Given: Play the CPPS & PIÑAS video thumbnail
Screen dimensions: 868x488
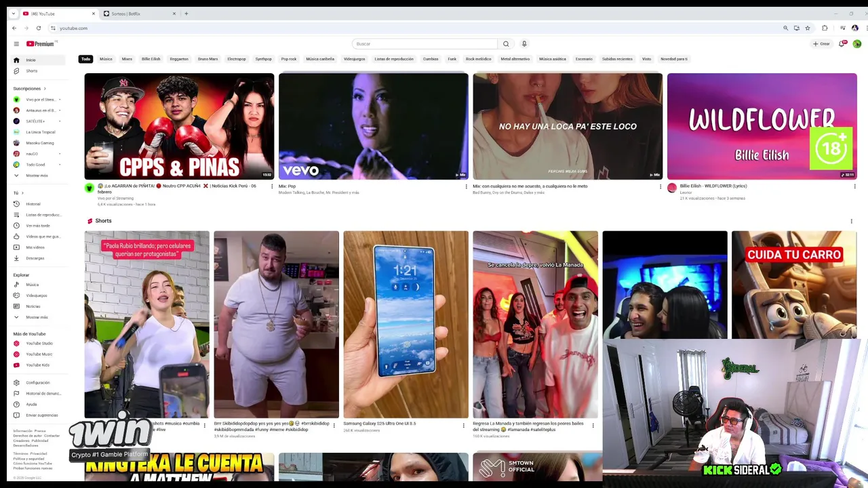Looking at the screenshot, I should pyautogui.click(x=179, y=126).
